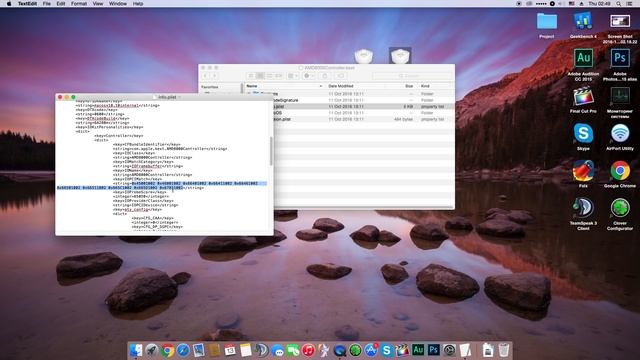Screen dimensions: 640x360
Task: Open App Store from the Dock
Action: click(371, 350)
